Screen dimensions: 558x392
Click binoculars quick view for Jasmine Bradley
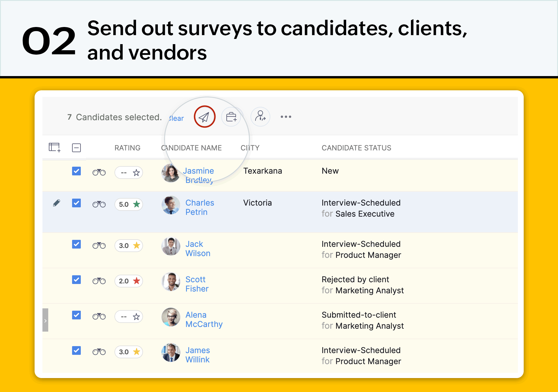point(99,172)
